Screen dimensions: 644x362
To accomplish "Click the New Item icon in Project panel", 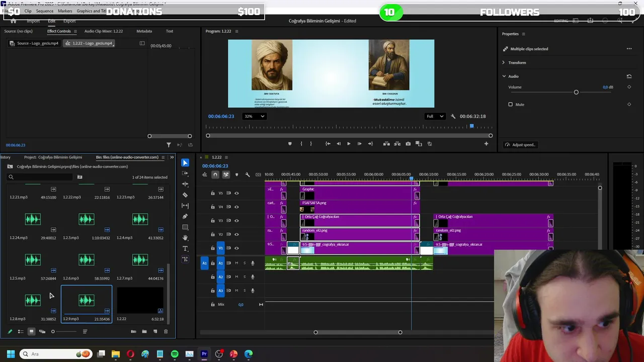I will click(x=155, y=331).
